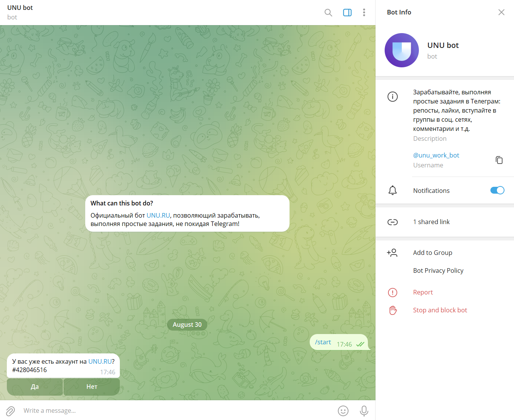Answer with the Да button
The image size is (514, 420).
tap(35, 387)
